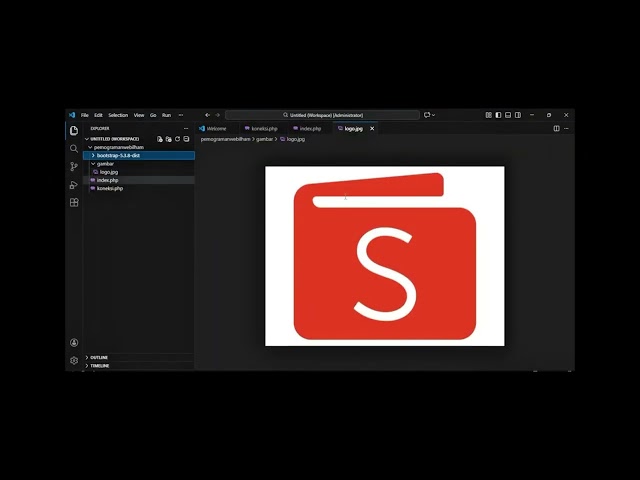Go back with the navigation arrow
The width and height of the screenshot is (640, 480).
tap(207, 115)
